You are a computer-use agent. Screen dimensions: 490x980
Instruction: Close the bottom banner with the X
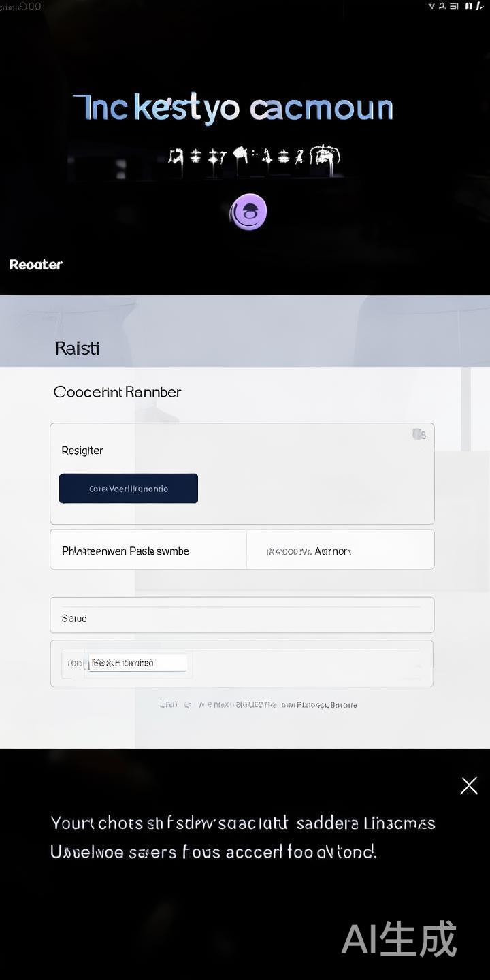(x=469, y=785)
